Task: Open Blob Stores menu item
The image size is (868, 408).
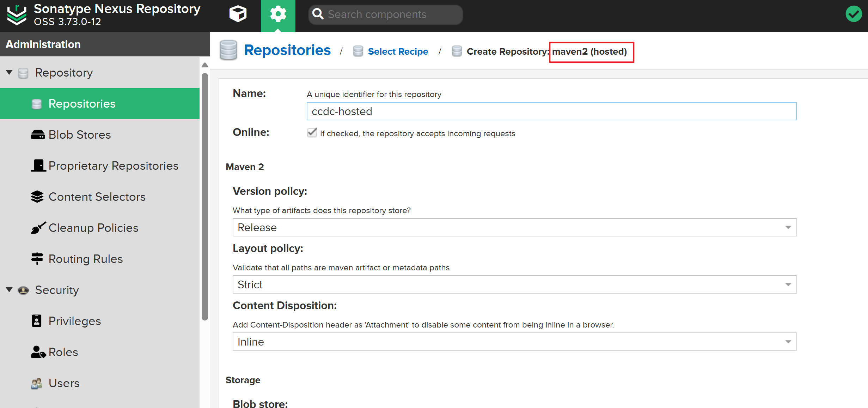Action: point(100,134)
